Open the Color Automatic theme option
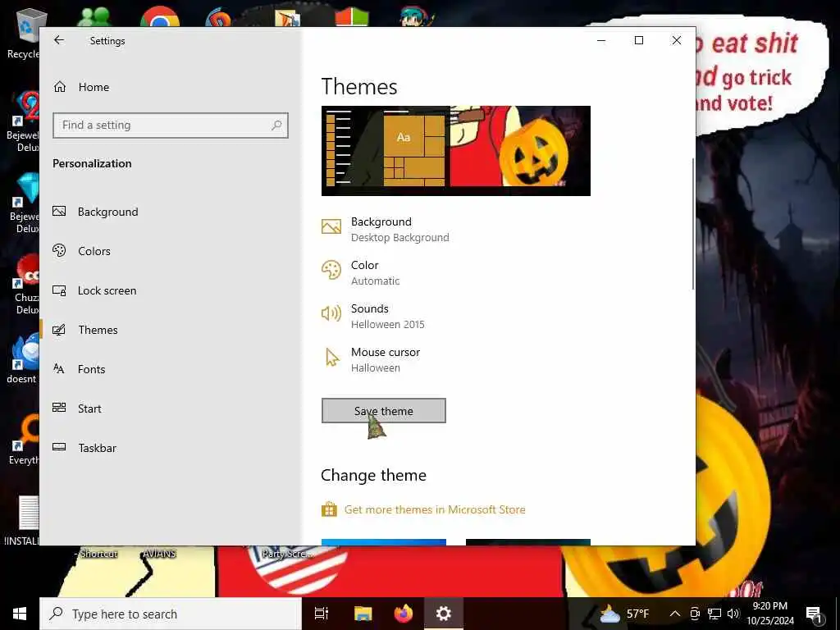The height and width of the screenshot is (630, 840). click(x=361, y=272)
